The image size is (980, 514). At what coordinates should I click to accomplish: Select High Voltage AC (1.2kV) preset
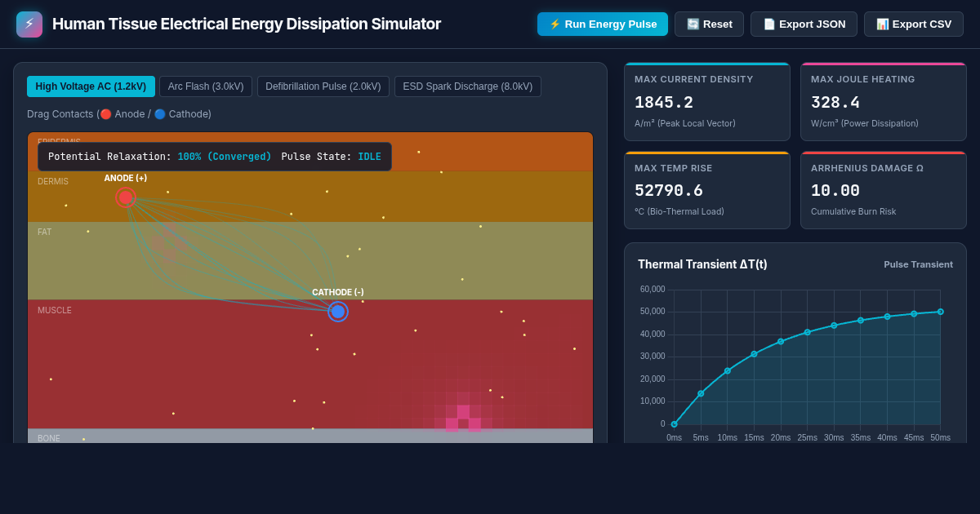(91, 86)
